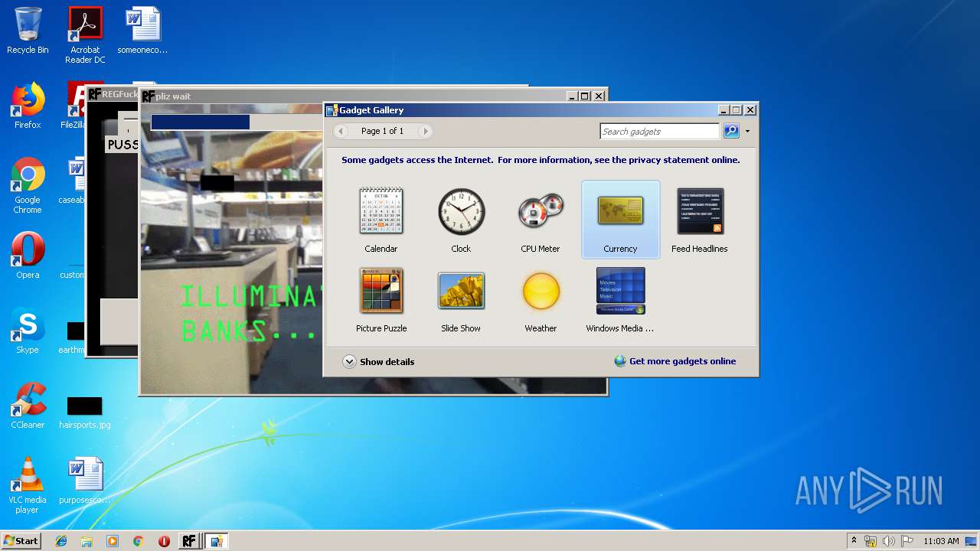Select the CPU Meter gadget

tap(541, 220)
